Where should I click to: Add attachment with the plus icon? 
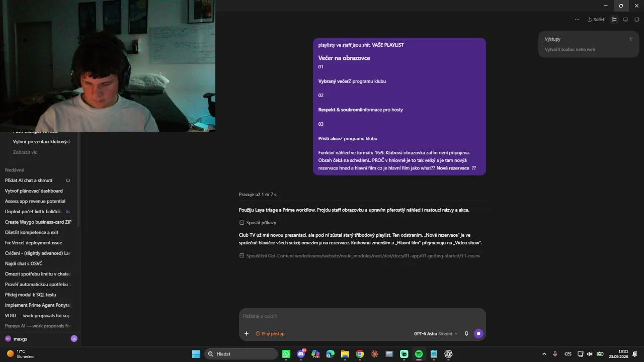(x=247, y=333)
